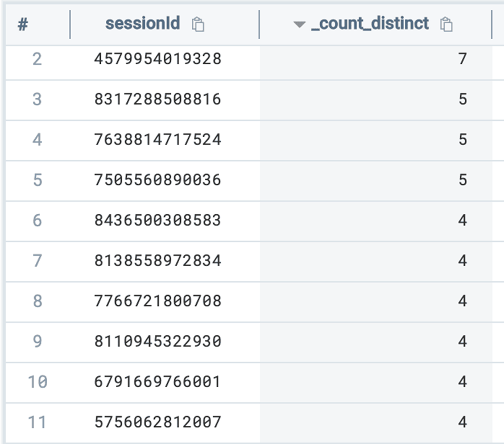
Task: Click the sessionId column header label
Action: (142, 24)
